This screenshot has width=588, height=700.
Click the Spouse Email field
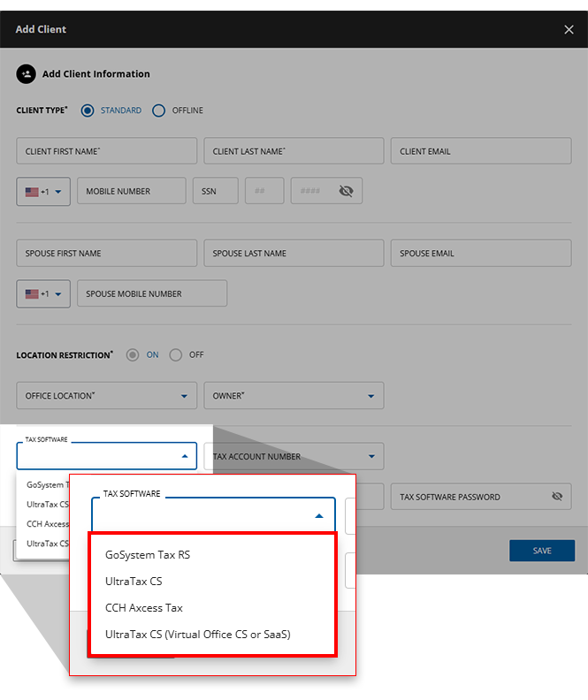(x=481, y=253)
